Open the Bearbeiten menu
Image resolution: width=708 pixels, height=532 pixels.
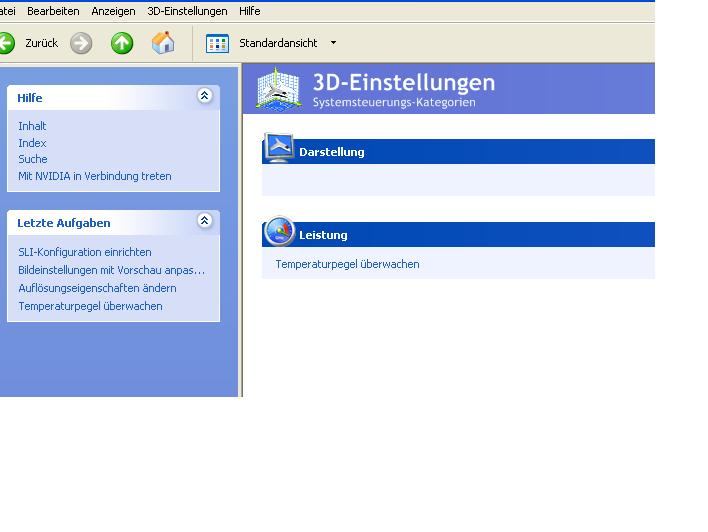(53, 11)
